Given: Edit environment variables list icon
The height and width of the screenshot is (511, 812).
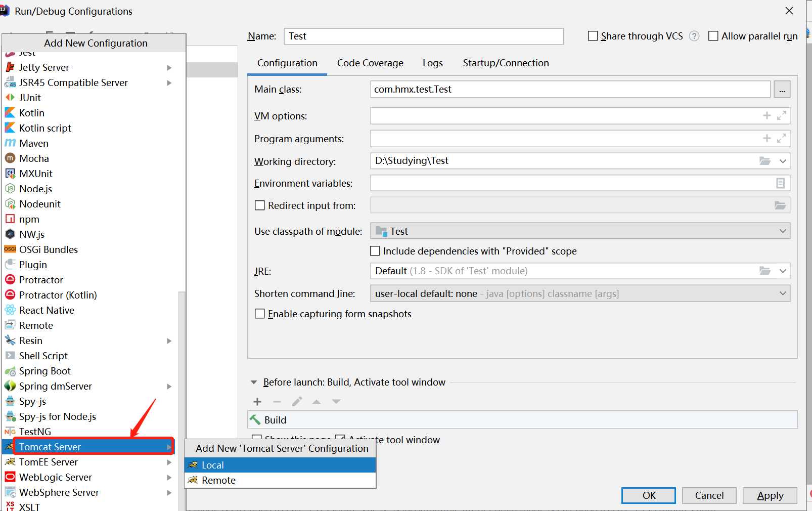Looking at the screenshot, I should coord(781,183).
